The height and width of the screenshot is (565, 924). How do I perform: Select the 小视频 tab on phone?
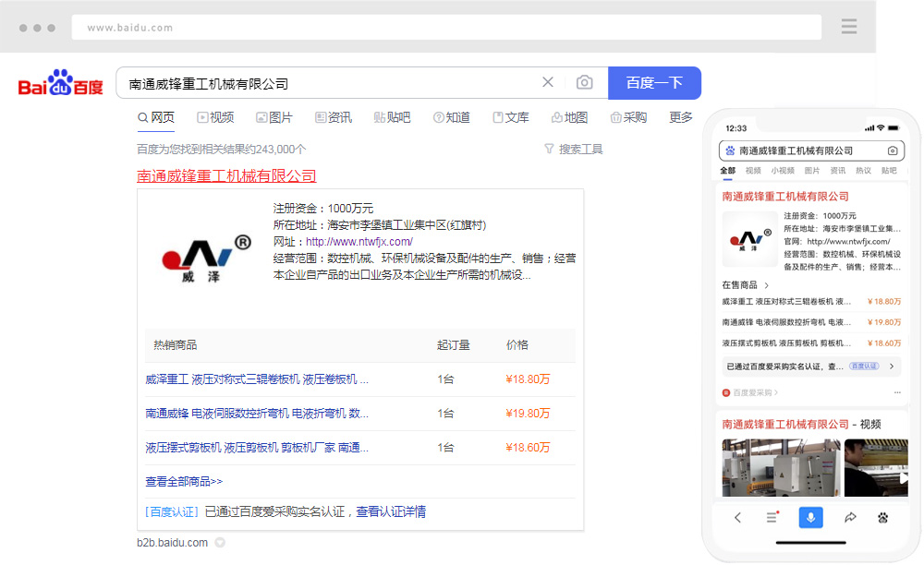click(783, 171)
